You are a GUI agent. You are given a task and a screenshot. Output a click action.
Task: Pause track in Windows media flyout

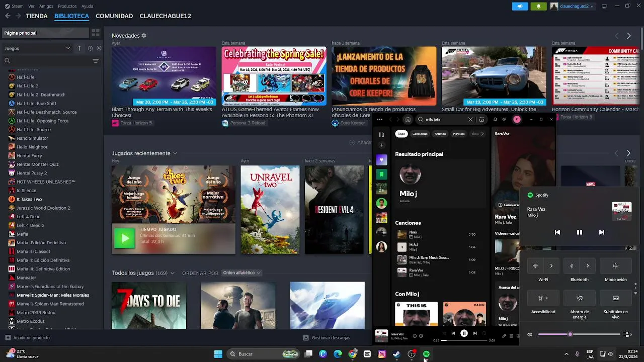(x=579, y=232)
